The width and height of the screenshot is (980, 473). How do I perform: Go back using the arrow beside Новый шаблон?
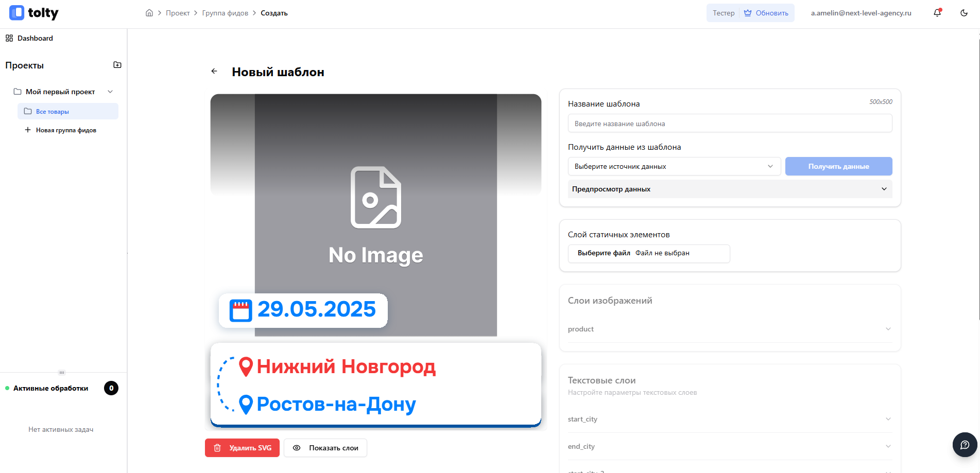[214, 72]
